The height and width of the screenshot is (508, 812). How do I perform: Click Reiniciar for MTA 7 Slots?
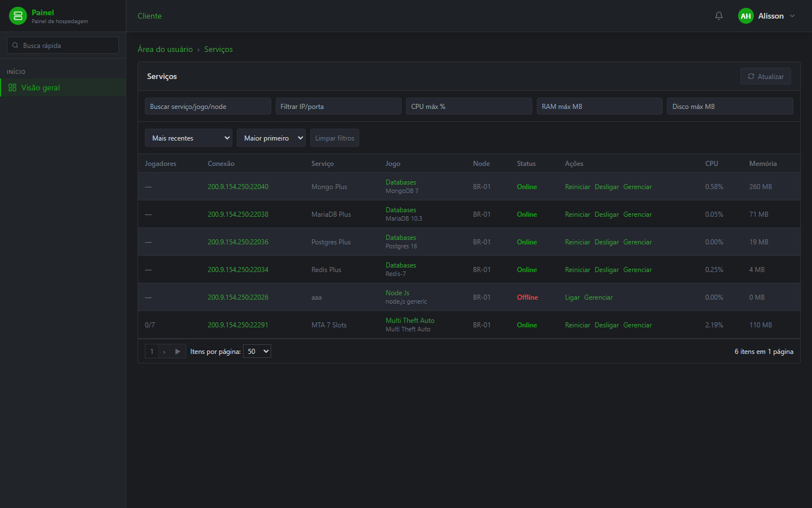pyautogui.click(x=577, y=325)
